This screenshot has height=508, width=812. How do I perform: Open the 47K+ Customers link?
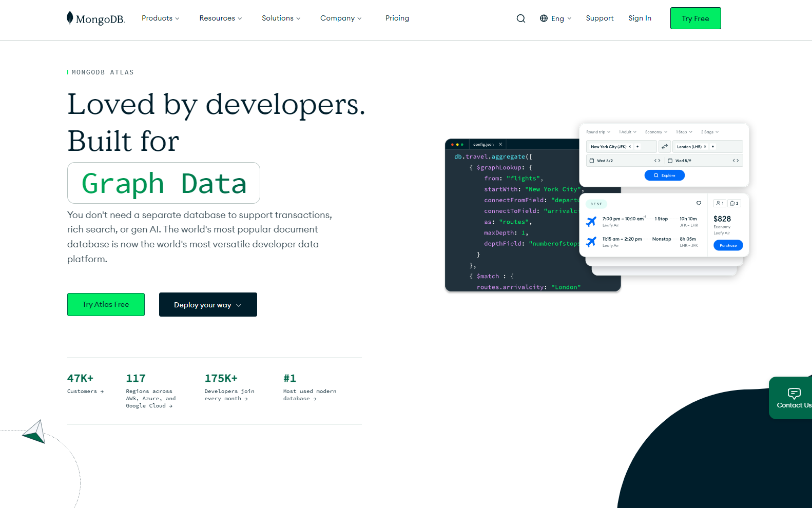[x=85, y=383]
